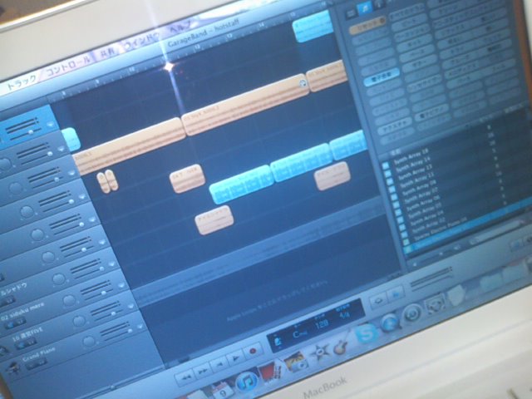This screenshot has width=532, height=399.
Task: Open Skype from the Dock
Action: [367, 334]
